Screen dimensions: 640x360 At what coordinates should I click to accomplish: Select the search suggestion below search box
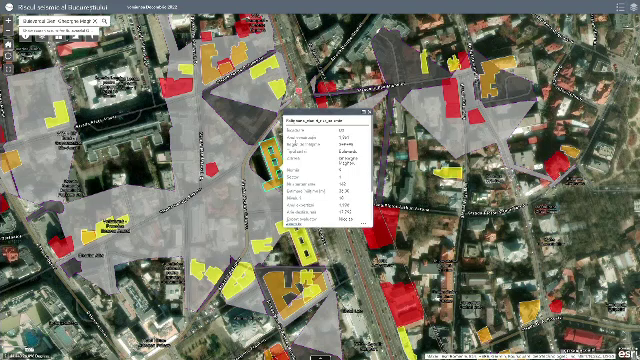click(59, 31)
